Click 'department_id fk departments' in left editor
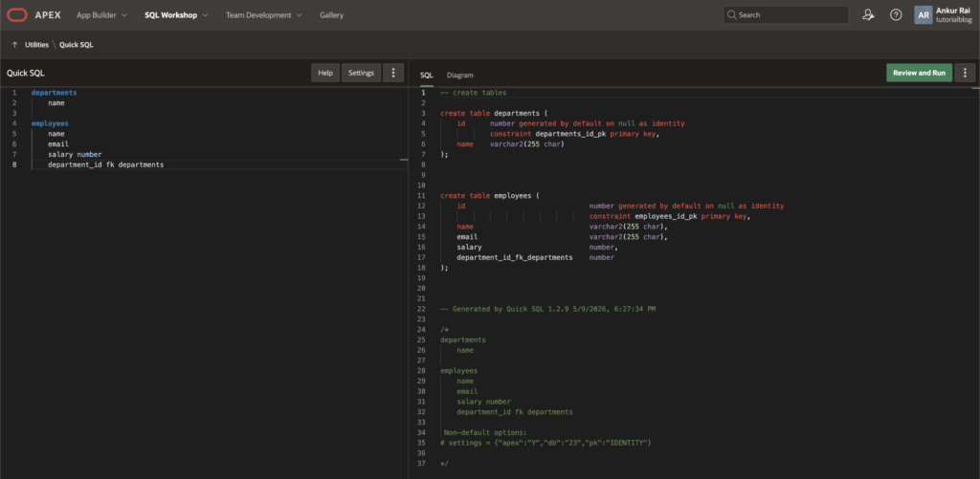Viewport: 980px width, 479px height. (105, 164)
